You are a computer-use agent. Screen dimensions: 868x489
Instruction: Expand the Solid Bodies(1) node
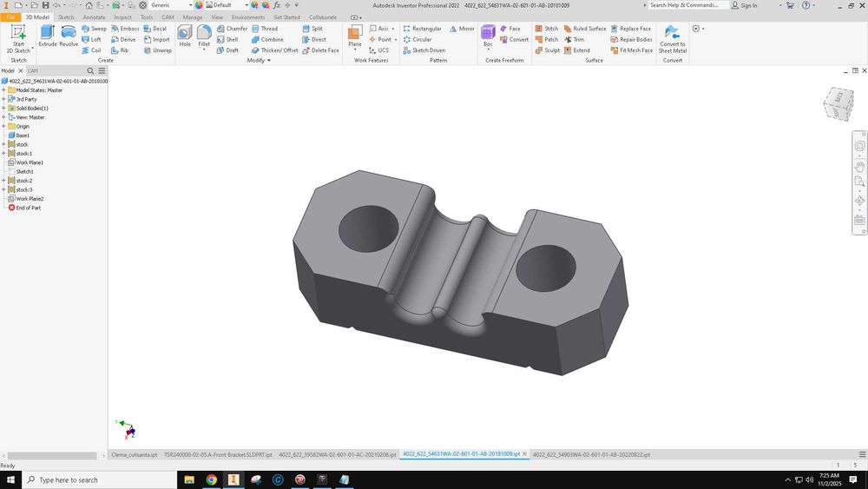(x=3, y=109)
